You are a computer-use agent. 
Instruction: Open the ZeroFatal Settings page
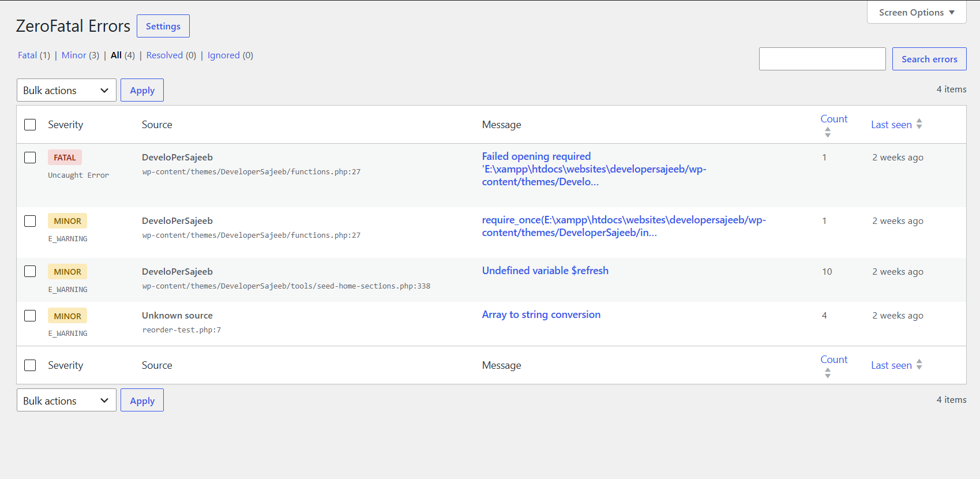tap(163, 26)
